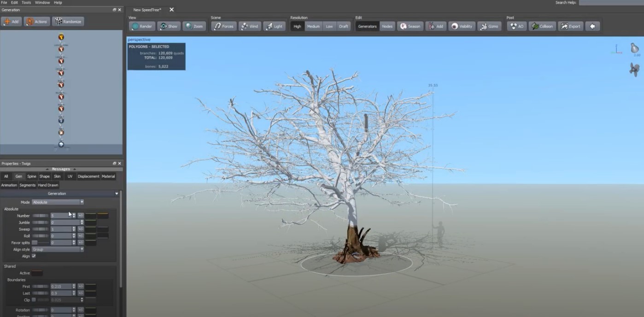Open the Tools menu
Viewport: 644px width, 317px height.
click(26, 3)
